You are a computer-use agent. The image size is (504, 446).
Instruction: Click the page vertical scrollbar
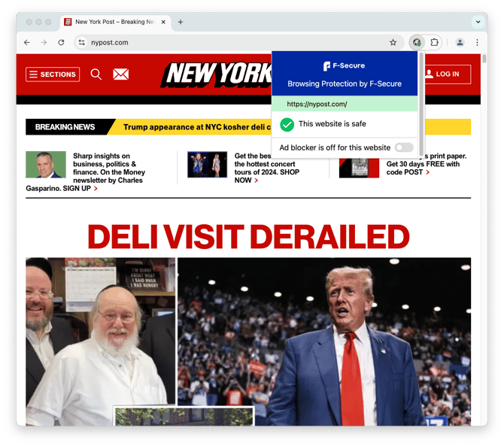(484, 59)
